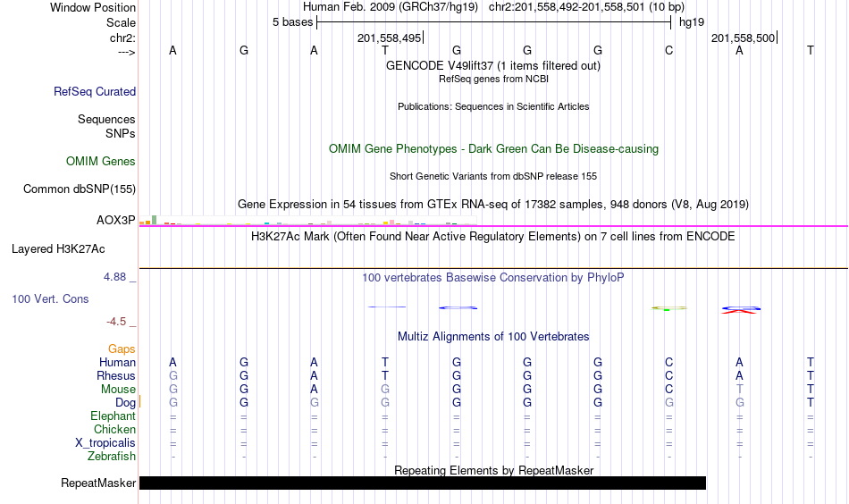This screenshot has width=849, height=504.
Task: Click the C base in the Human alignment row
Action: [x=668, y=362]
